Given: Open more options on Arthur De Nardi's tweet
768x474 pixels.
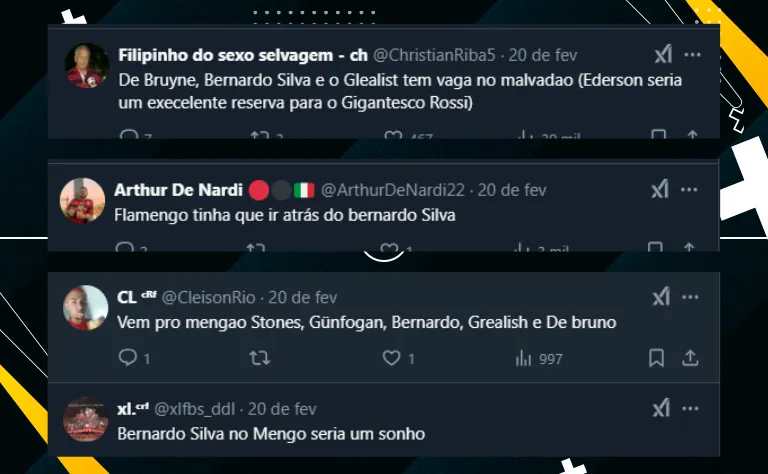Looking at the screenshot, I should click(689, 190).
